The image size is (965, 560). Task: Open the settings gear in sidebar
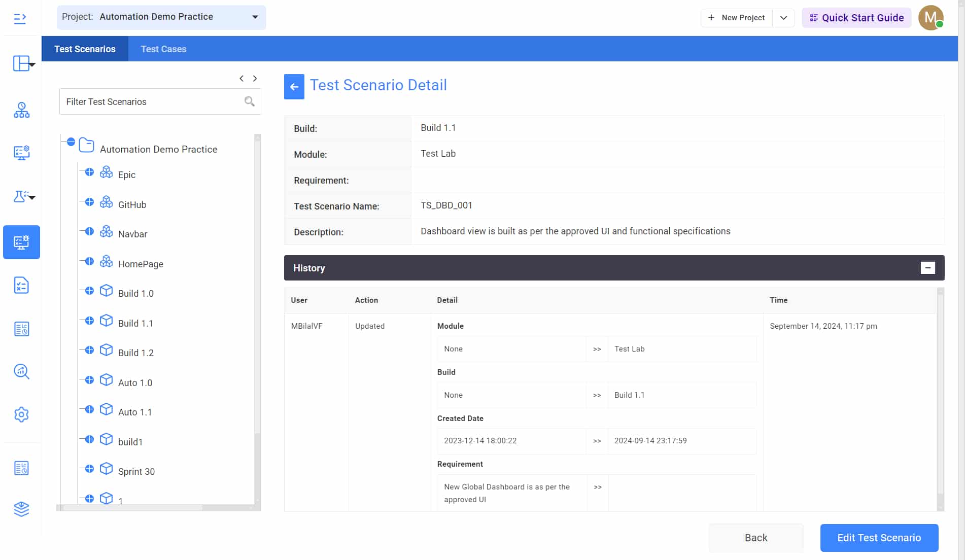[21, 414]
